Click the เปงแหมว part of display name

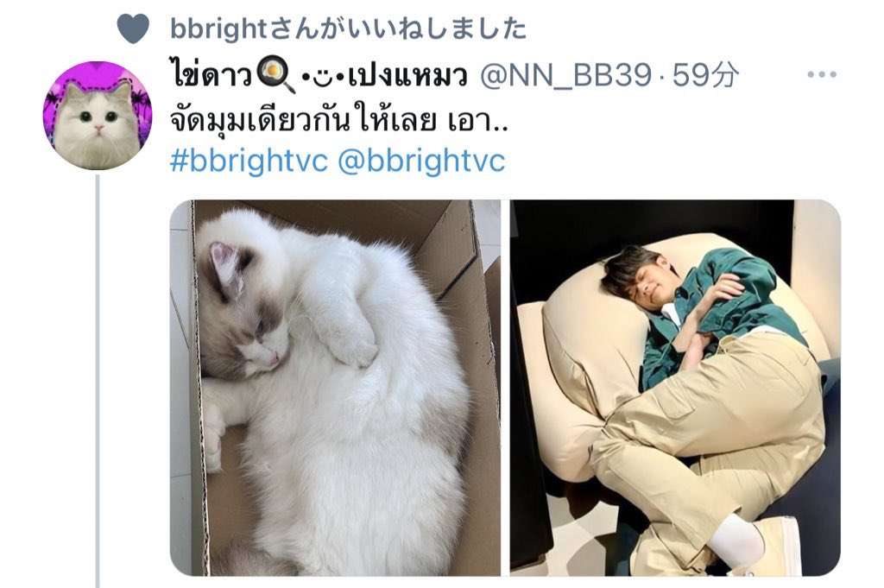[x=407, y=76]
